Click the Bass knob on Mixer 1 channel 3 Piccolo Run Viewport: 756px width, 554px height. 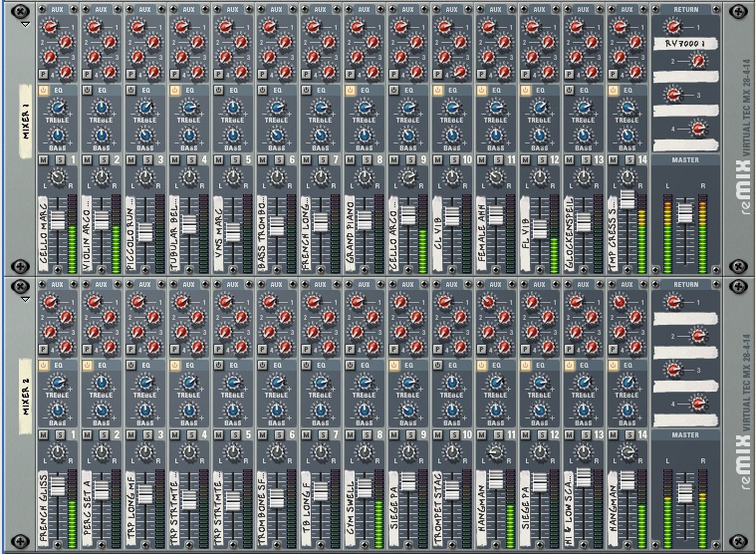click(145, 135)
